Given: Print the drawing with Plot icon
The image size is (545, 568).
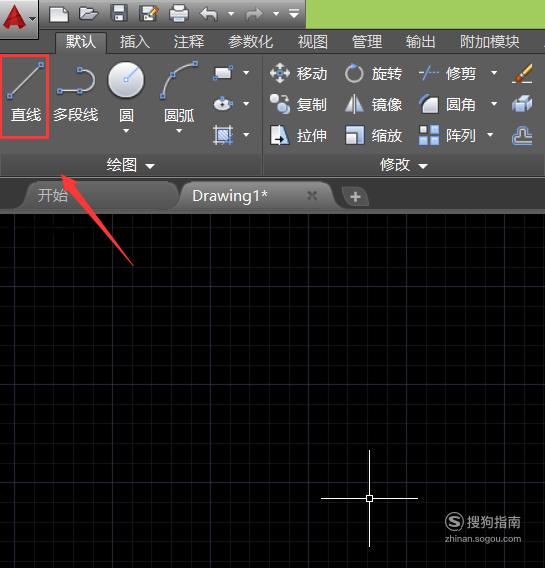Looking at the screenshot, I should (179, 14).
